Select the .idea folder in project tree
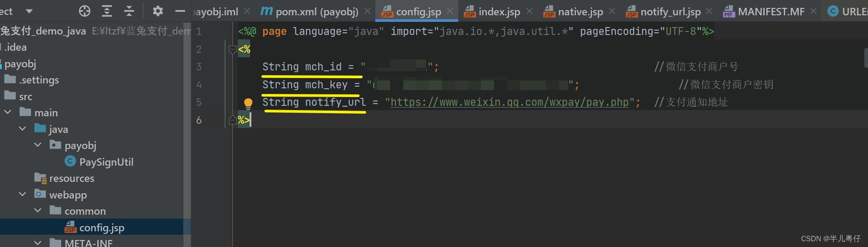This screenshot has height=247, width=868. click(x=15, y=47)
